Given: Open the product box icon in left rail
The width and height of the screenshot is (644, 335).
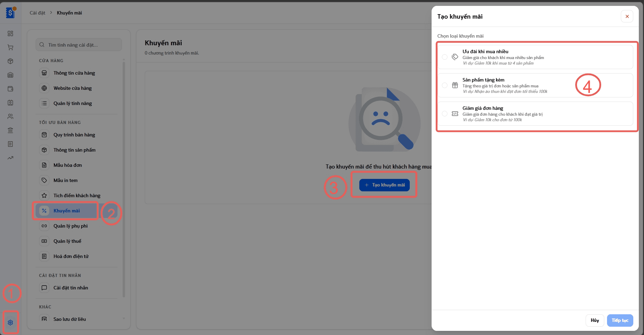Looking at the screenshot, I should pos(10,61).
